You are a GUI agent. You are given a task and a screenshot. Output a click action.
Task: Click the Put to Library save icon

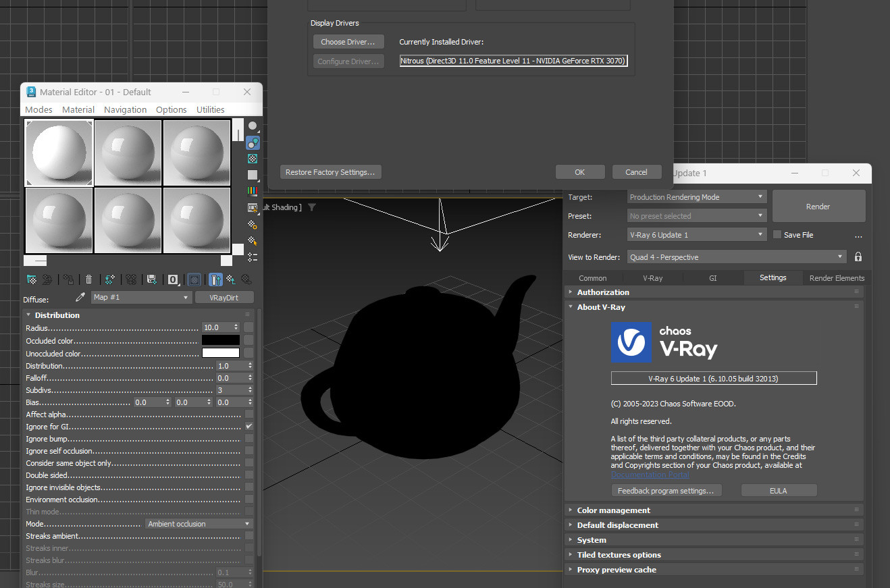coord(152,279)
